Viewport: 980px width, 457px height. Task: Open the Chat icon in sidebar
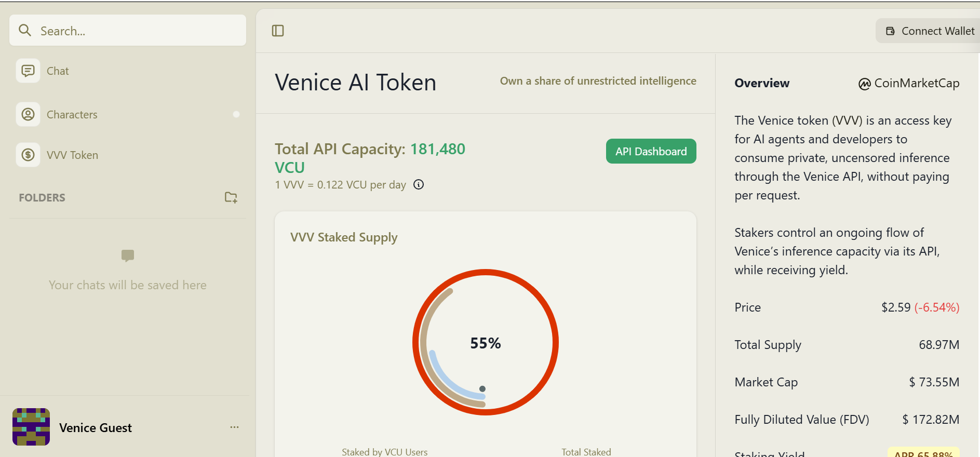(x=28, y=71)
